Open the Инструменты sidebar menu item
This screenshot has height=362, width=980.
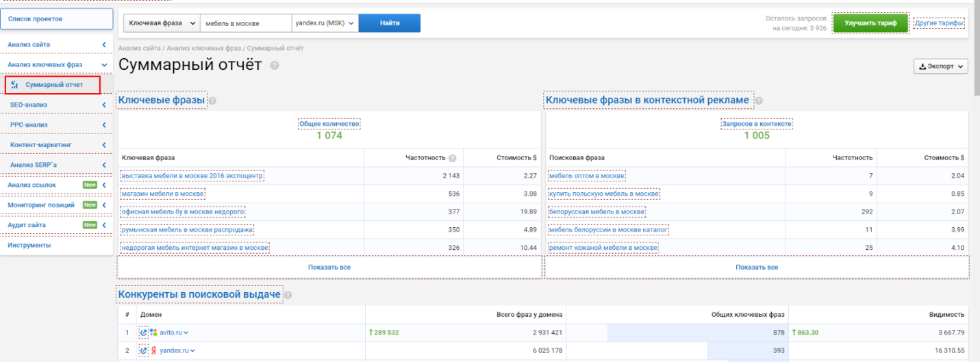[57, 245]
